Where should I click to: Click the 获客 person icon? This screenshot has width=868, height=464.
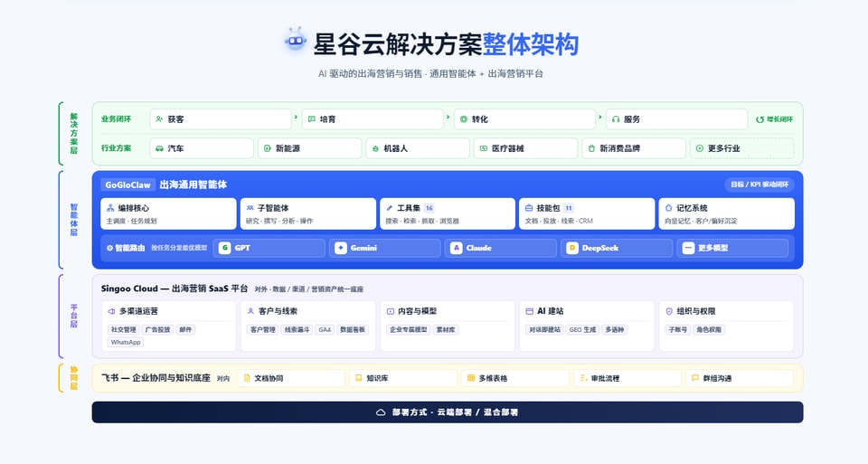[159, 119]
